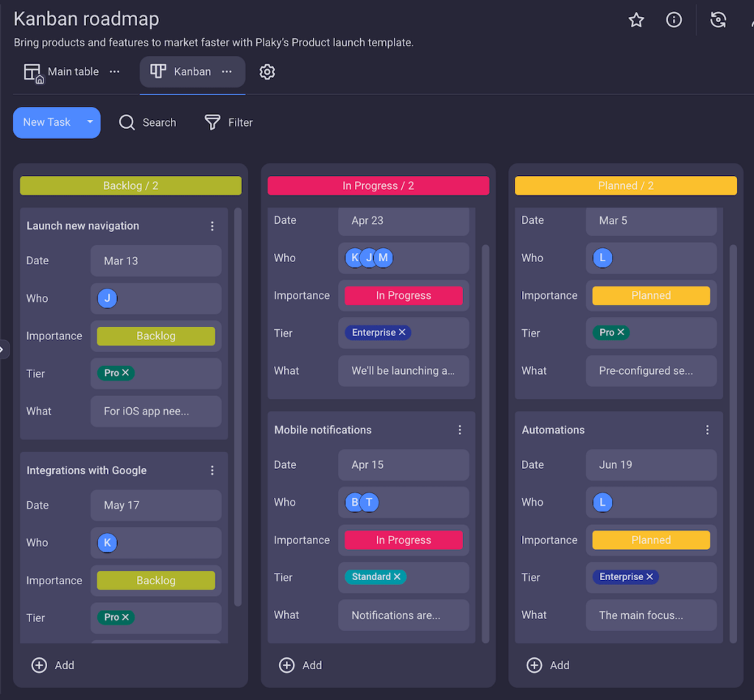Star the Kanban roadmap board
The width and height of the screenshot is (754, 700).
point(636,20)
